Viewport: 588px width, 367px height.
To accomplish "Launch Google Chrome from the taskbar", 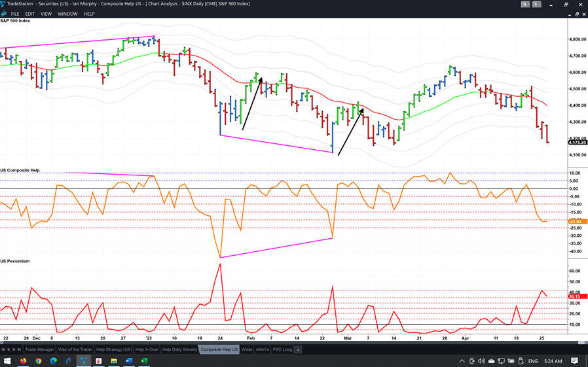I will (38, 360).
